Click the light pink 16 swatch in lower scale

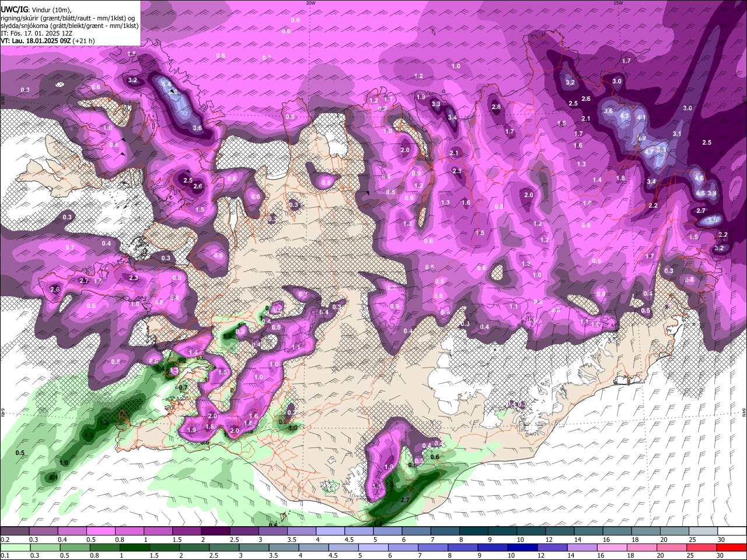click(612, 547)
